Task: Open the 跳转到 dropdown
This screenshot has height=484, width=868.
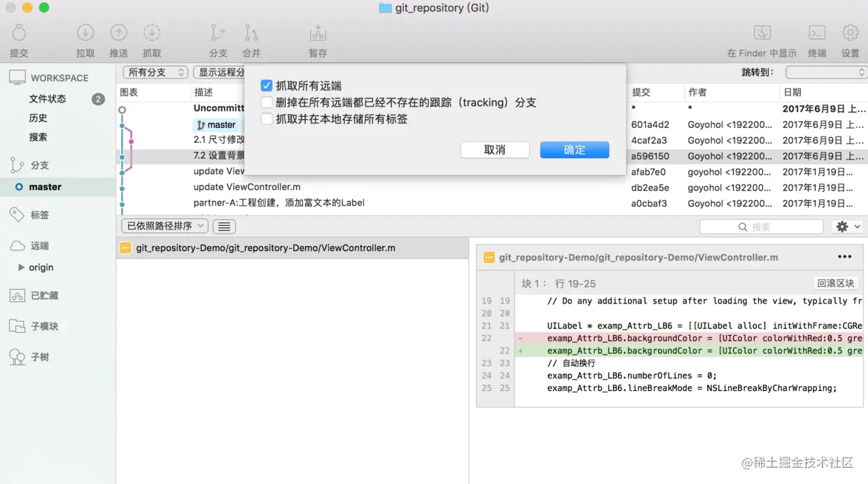Action: (x=826, y=72)
